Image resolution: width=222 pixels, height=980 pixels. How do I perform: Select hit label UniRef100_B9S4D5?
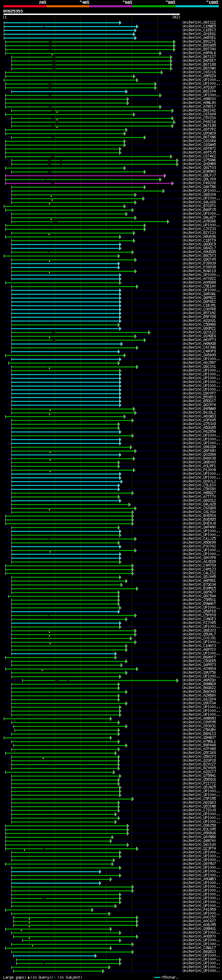click(x=199, y=45)
